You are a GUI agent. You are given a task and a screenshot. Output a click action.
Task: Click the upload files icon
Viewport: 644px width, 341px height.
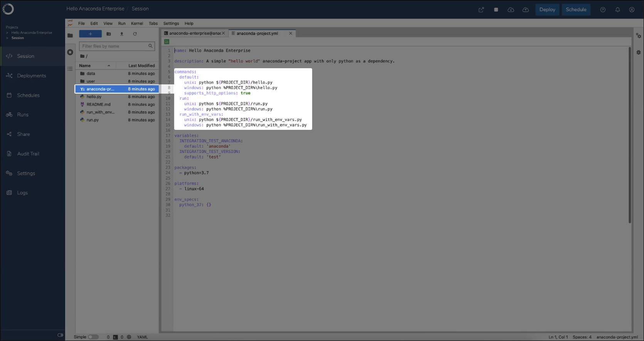coord(122,34)
